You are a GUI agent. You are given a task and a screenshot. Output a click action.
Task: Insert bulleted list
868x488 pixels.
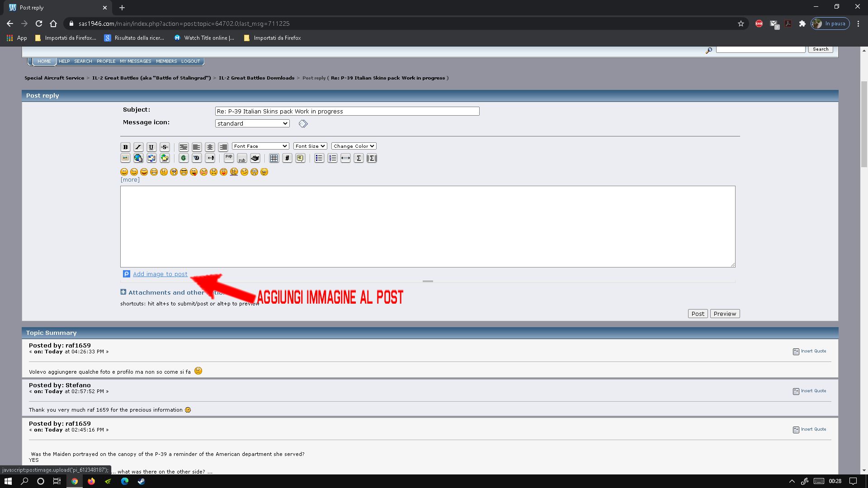coord(319,158)
